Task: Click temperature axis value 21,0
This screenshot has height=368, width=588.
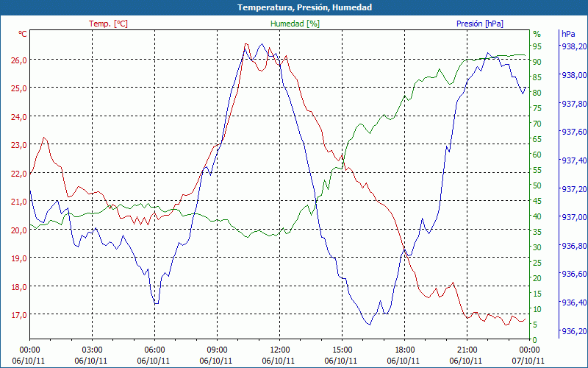Action: coord(20,202)
